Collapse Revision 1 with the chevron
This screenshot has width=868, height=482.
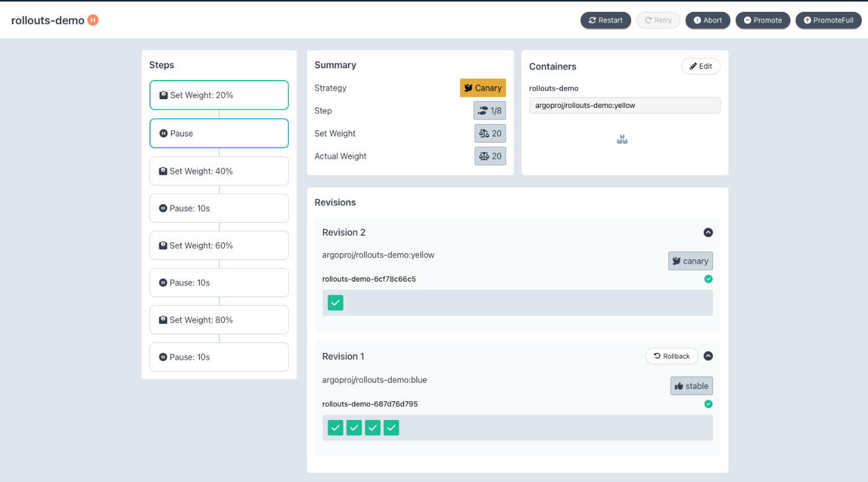[x=708, y=356]
